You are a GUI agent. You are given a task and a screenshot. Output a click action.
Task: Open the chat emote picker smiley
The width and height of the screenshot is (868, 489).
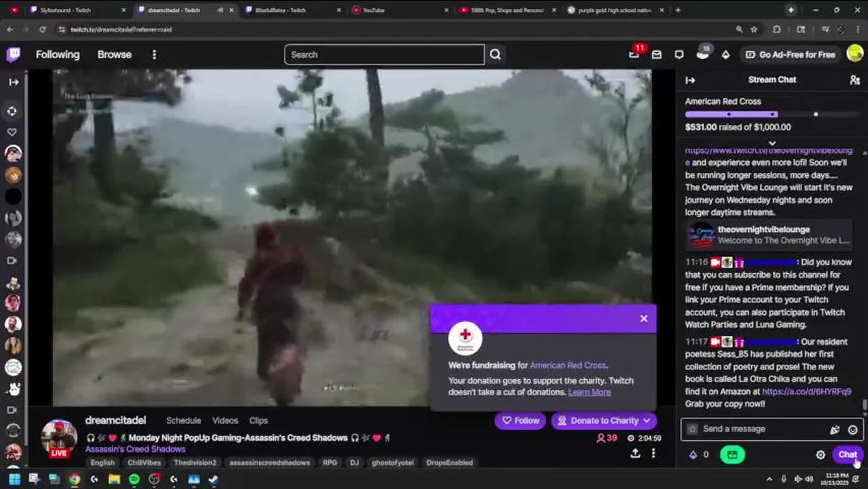coord(852,429)
